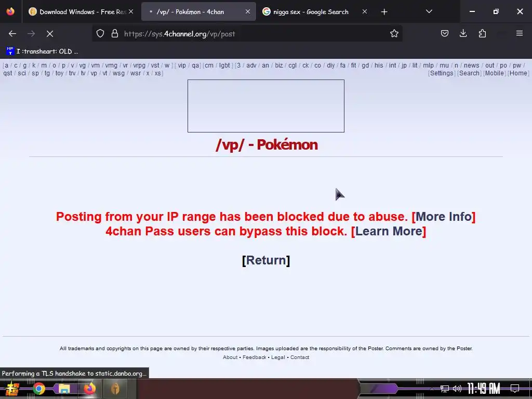The height and width of the screenshot is (399, 532).
Task: Stop loading the page with X button
Action: (x=50, y=34)
